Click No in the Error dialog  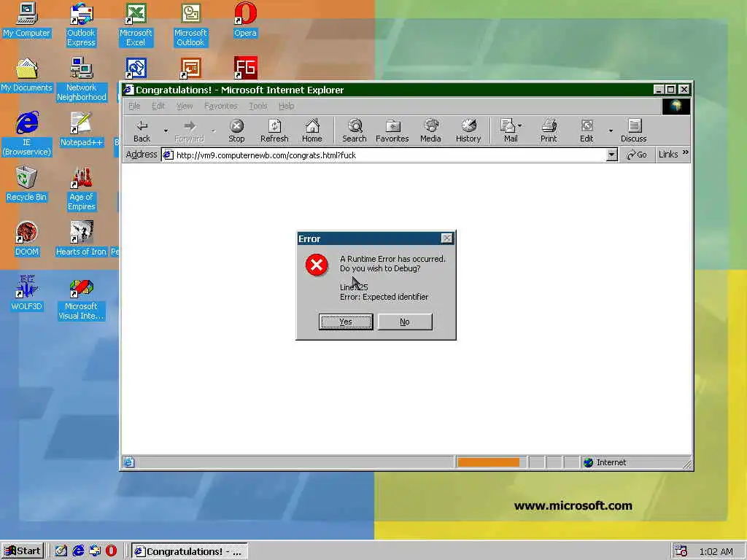(x=405, y=322)
